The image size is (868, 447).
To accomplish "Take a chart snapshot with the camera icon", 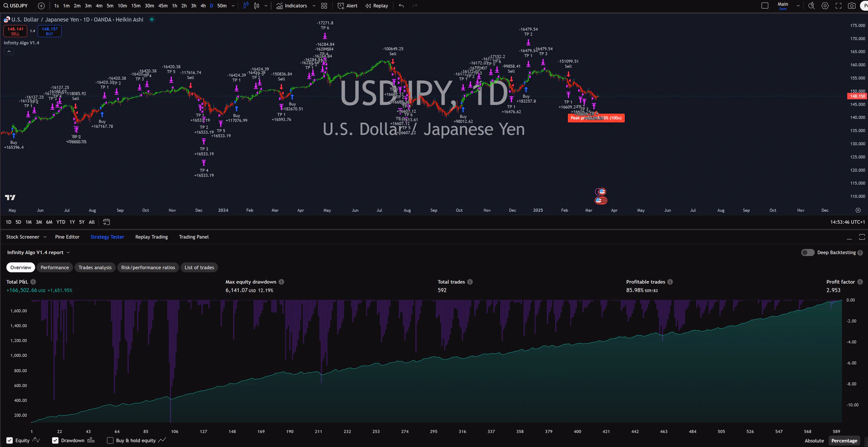I will (852, 6).
